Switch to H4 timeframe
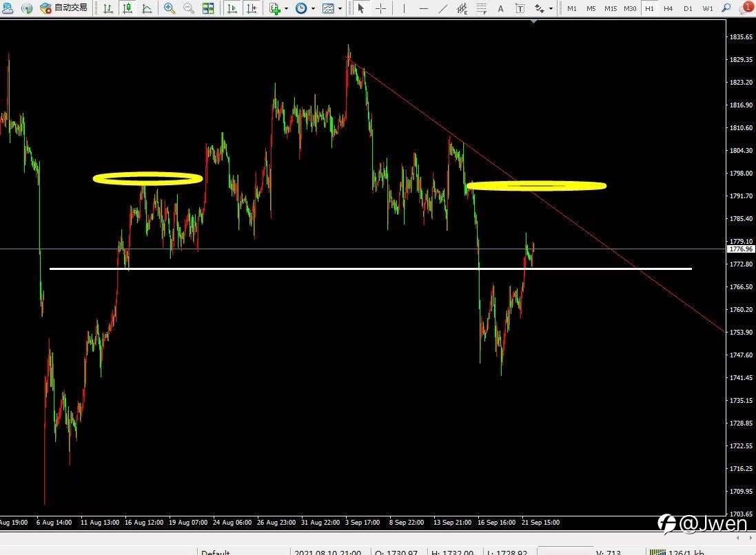Screen dimensions: 756x555 [x=668, y=8]
